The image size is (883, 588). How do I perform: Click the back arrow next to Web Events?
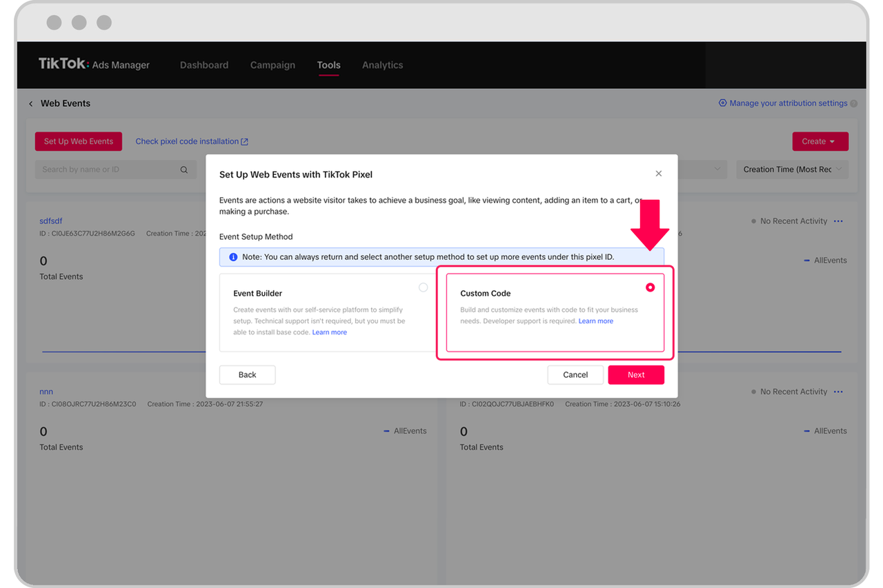click(x=30, y=103)
